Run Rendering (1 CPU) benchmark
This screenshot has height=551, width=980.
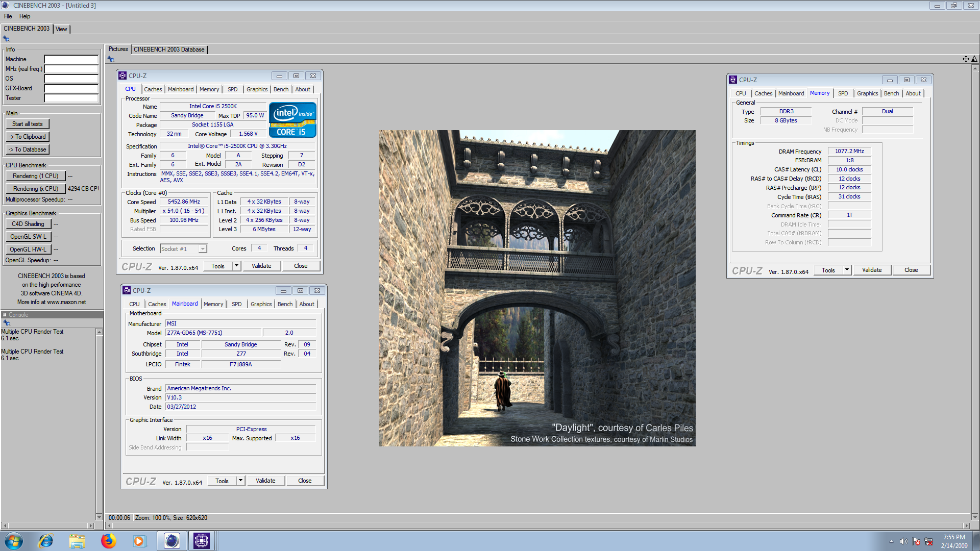click(x=36, y=176)
